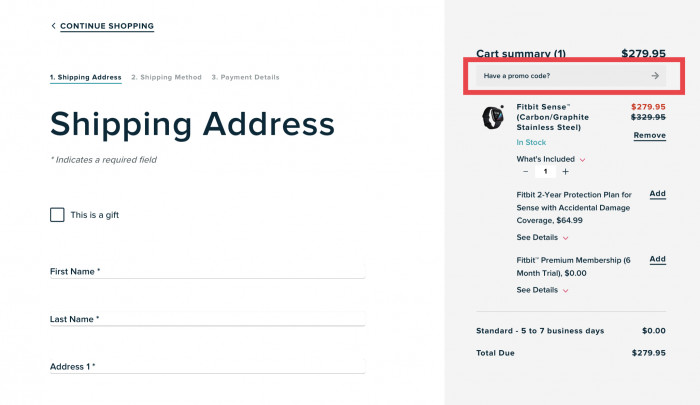Open the Have a promo code field
Screen dimensions: 700x405
[x=571, y=76]
